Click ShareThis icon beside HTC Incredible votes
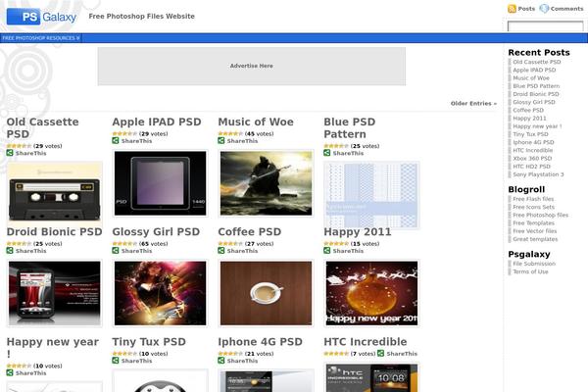 pyautogui.click(x=380, y=353)
